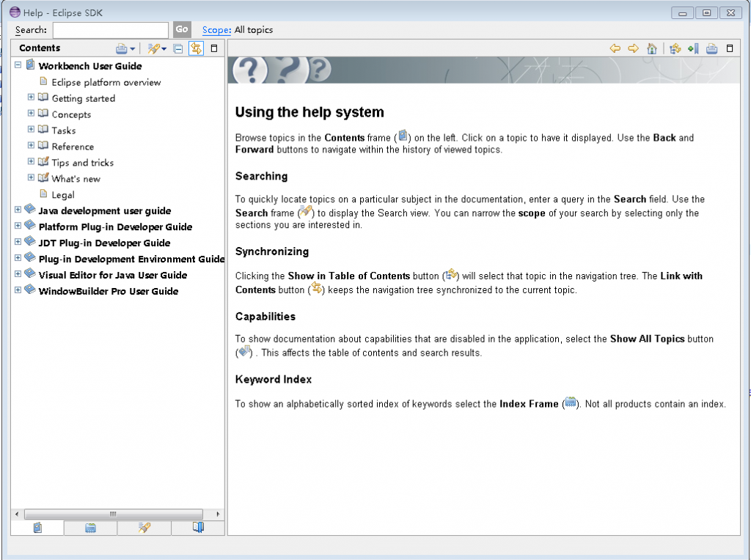Expand Platform Plug-in Developer Guide
Screen dimensions: 751x560
point(18,226)
